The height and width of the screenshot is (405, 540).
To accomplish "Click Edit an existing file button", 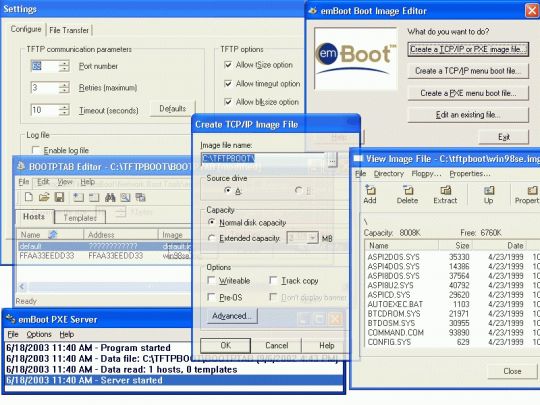I will 468,115.
